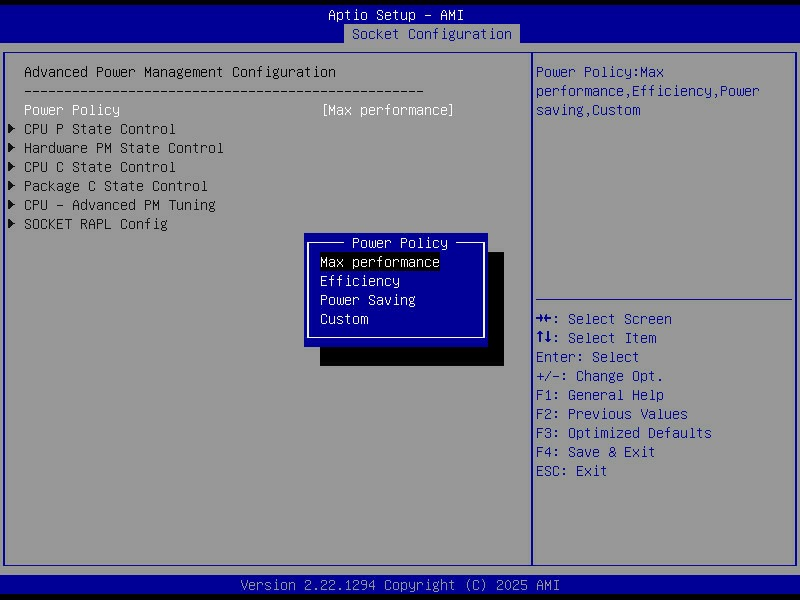Click the arrow beside Hardware PM State Control
The height and width of the screenshot is (600, 800).
[11, 148]
